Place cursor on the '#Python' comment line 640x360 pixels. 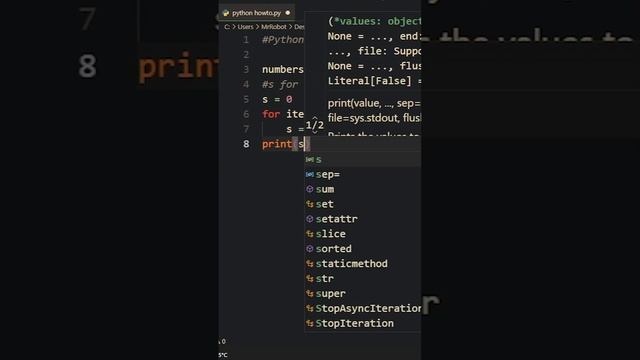click(x=283, y=40)
